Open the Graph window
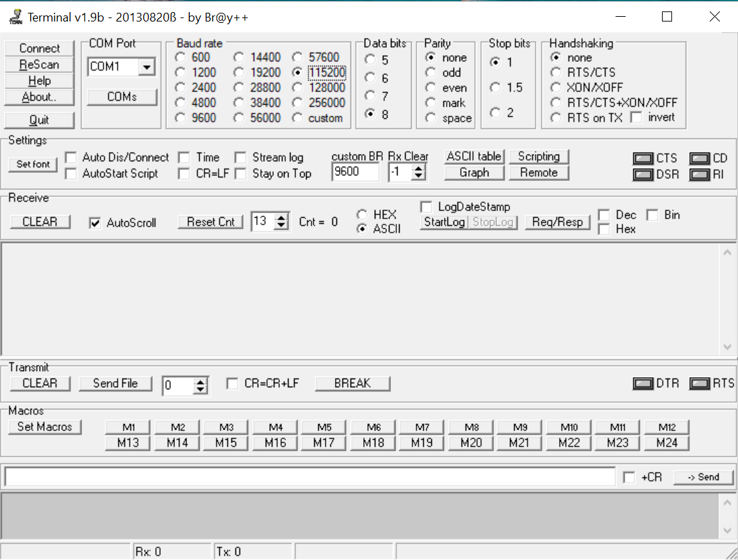This screenshot has height=560, width=738. [474, 173]
